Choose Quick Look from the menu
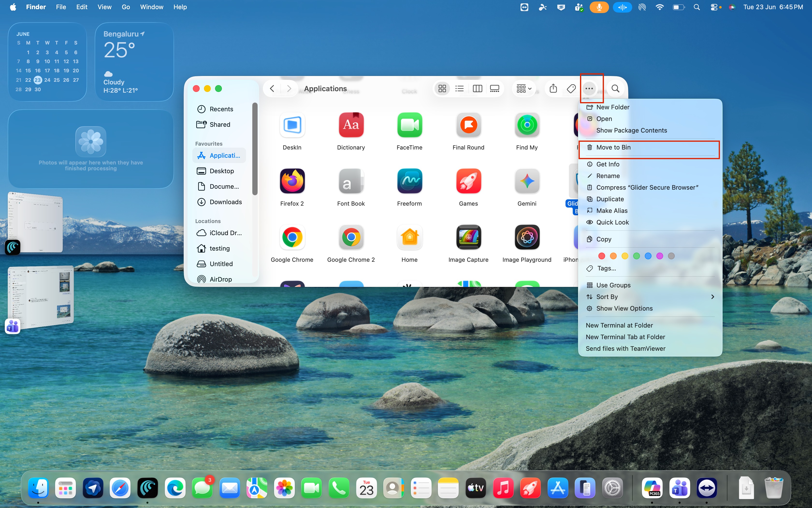The width and height of the screenshot is (812, 508). pyautogui.click(x=650, y=222)
